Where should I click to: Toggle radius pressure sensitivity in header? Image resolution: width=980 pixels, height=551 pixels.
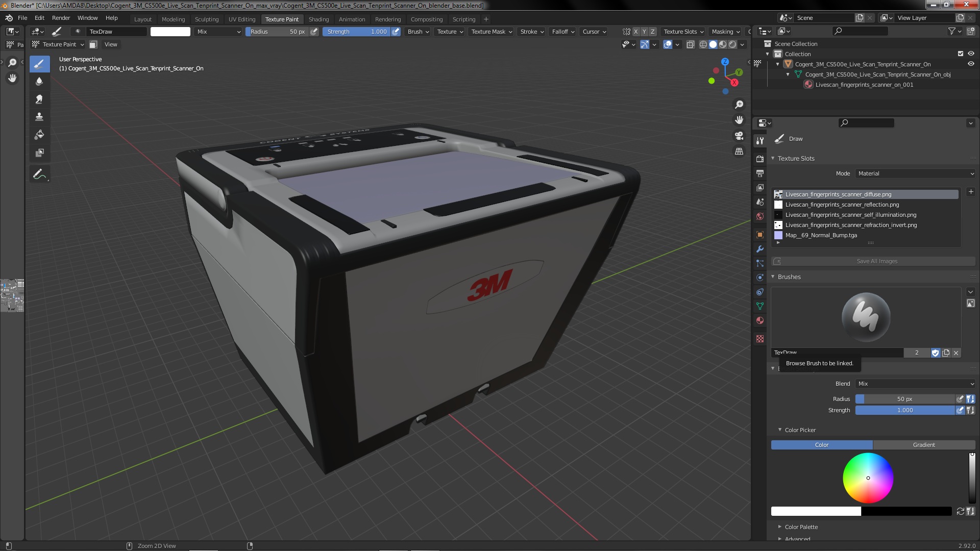tap(314, 32)
